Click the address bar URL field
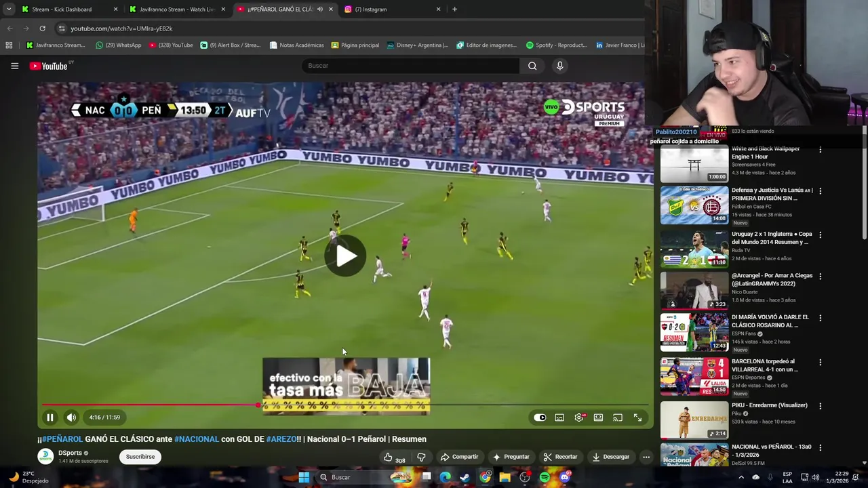The height and width of the screenshot is (488, 868). [347, 28]
